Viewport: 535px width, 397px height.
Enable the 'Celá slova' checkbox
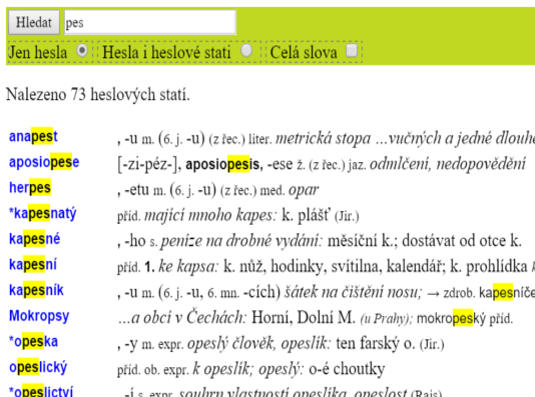coord(352,50)
